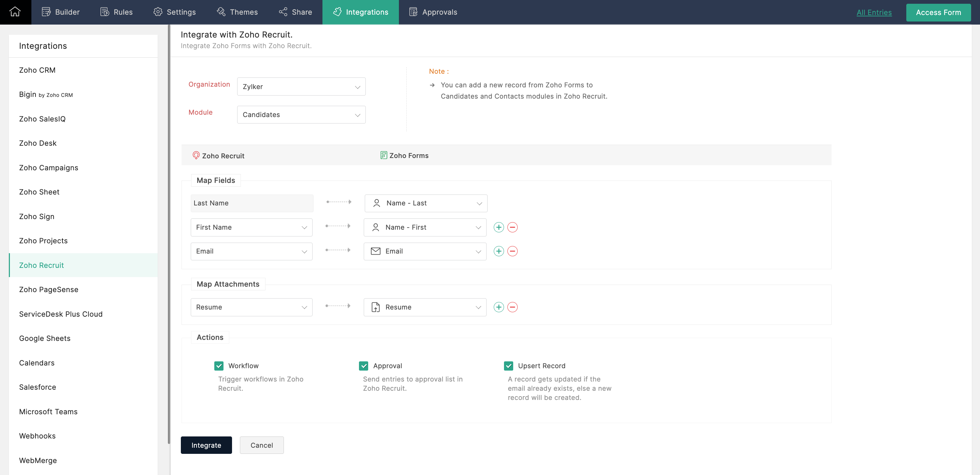Select Zoho SalesIQ integration
The width and height of the screenshot is (980, 475).
point(83,119)
